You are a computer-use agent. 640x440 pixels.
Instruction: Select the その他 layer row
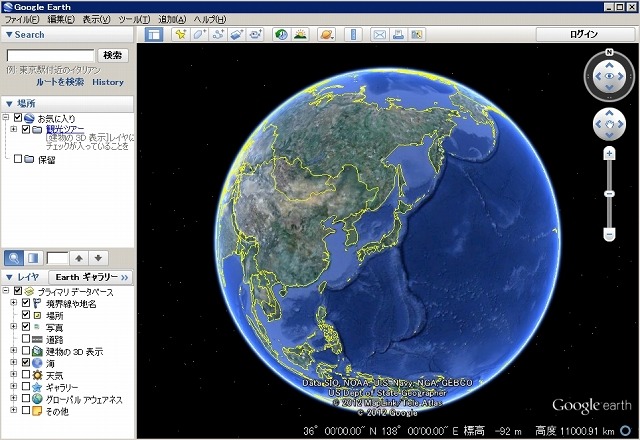[x=57, y=411]
